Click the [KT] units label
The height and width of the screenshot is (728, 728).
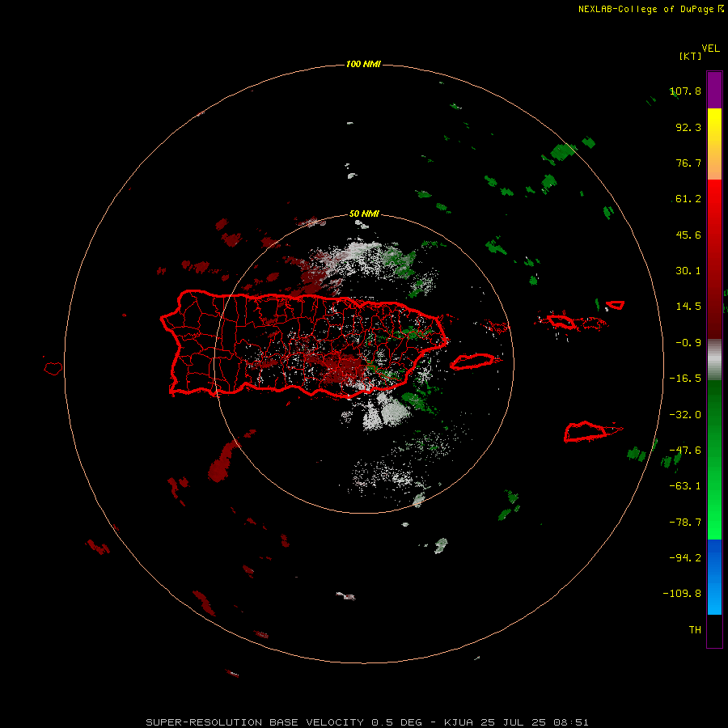pyautogui.click(x=691, y=56)
